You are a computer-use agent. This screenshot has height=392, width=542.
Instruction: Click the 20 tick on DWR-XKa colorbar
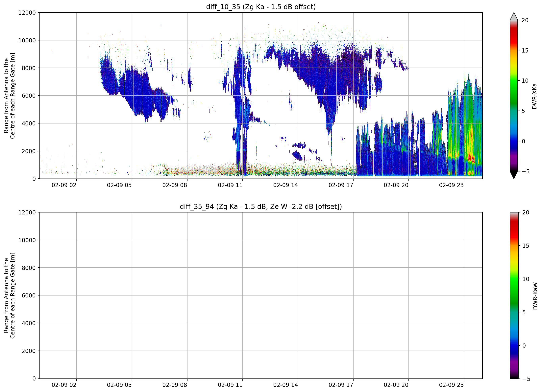pos(525,20)
